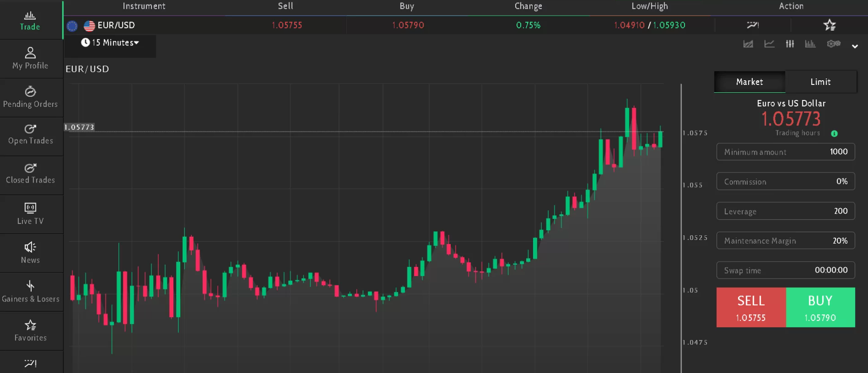The height and width of the screenshot is (373, 868).
Task: Add EUR/USD to favorites star
Action: [829, 25]
